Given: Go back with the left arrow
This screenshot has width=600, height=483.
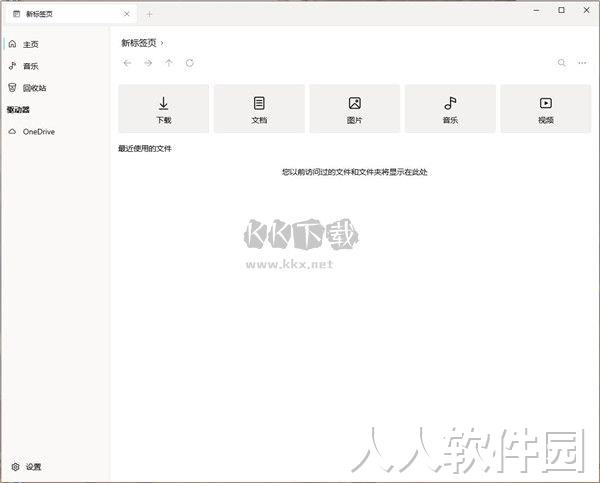Looking at the screenshot, I should 127,63.
